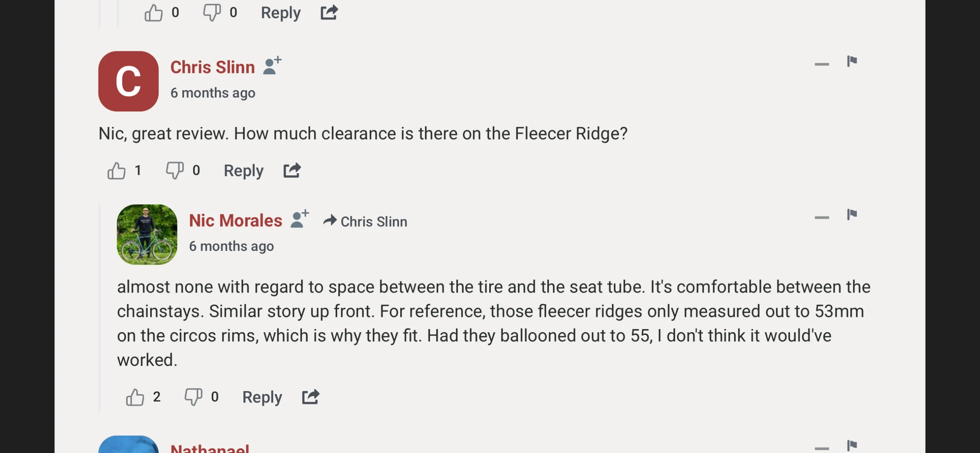Collapse Chris Slinn's comment thread
Screen dimensions: 980x453
(x=822, y=64)
